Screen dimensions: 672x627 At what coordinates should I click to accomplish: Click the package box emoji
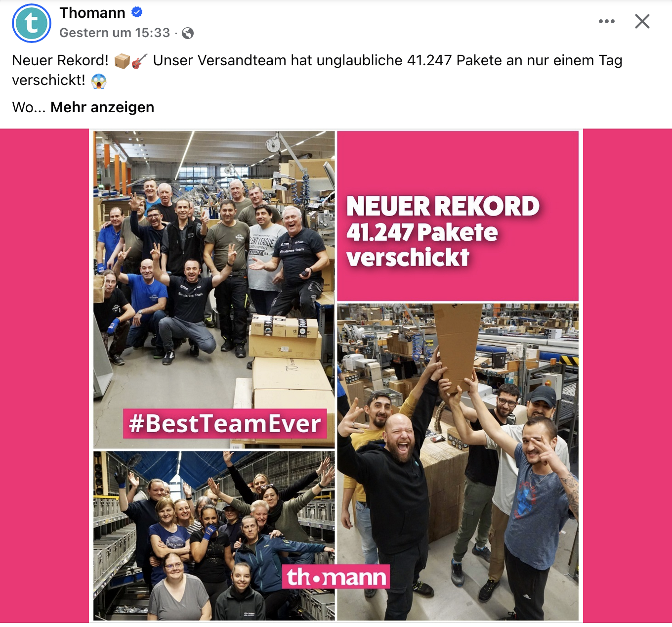click(122, 61)
